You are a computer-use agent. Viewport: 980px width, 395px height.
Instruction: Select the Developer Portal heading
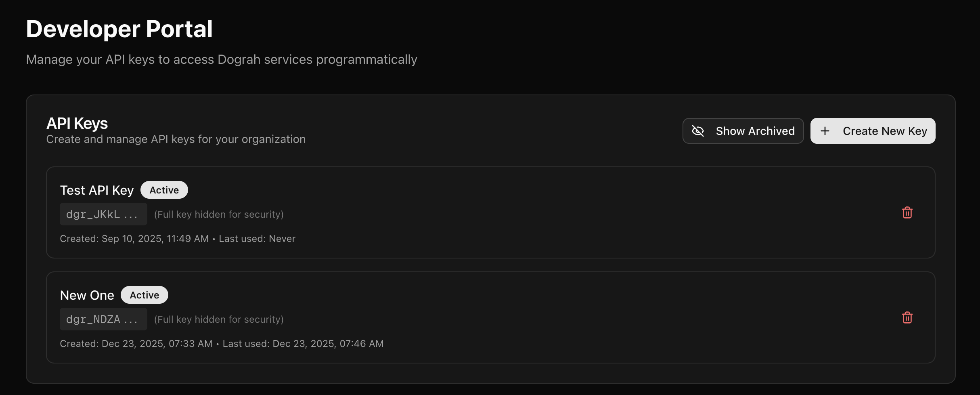pos(119,28)
